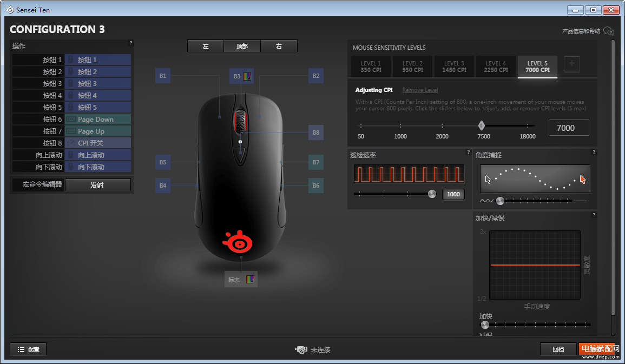The height and width of the screenshot is (364, 625).
Task: Select the B6 side button marker
Action: (316, 185)
